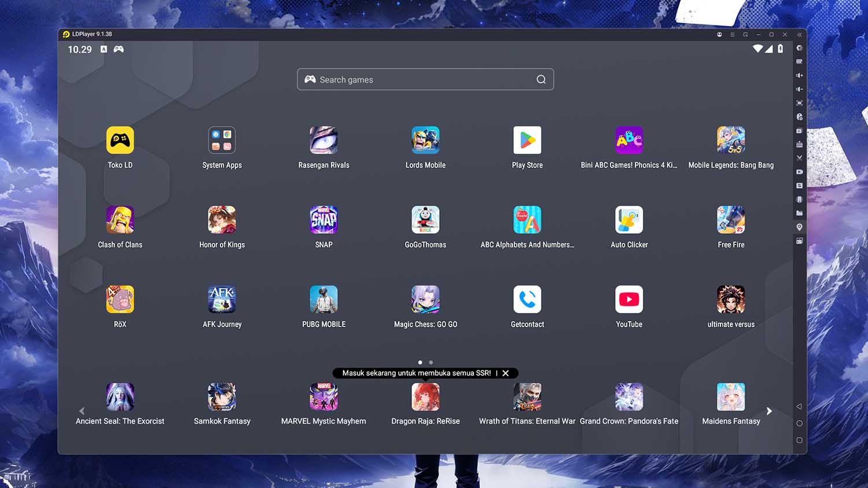This screenshot has width=868, height=488.
Task: Open PUBG MOBILE
Action: tap(323, 299)
